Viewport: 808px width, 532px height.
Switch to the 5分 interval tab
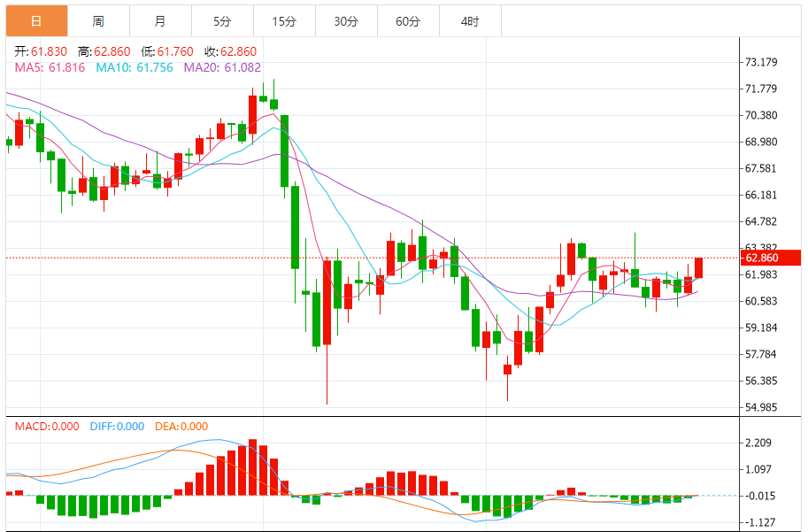coord(222,21)
